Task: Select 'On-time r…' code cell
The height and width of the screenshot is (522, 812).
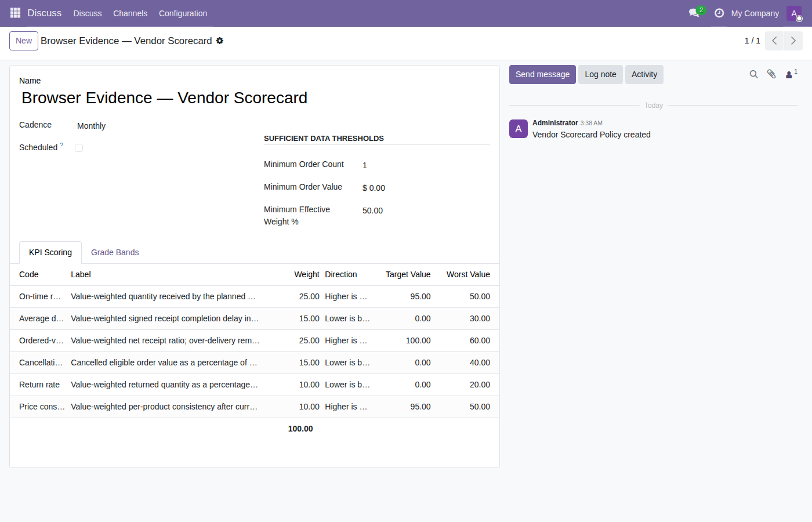Action: (40, 296)
